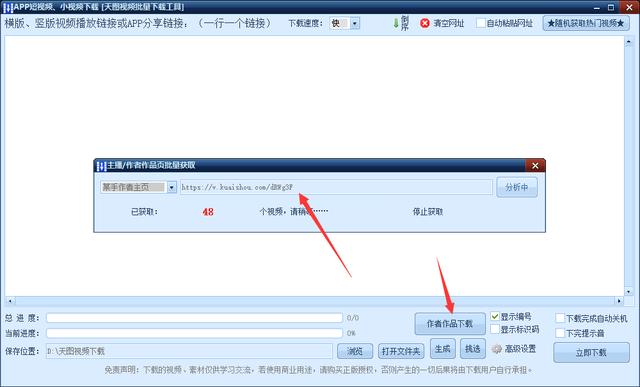Click the horizontal scrollbar left arrow
640x387 pixels.
coord(10,301)
